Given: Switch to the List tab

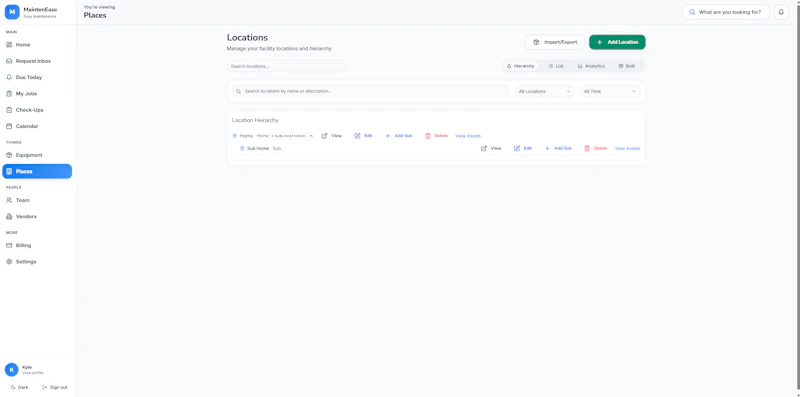Looking at the screenshot, I should (556, 66).
